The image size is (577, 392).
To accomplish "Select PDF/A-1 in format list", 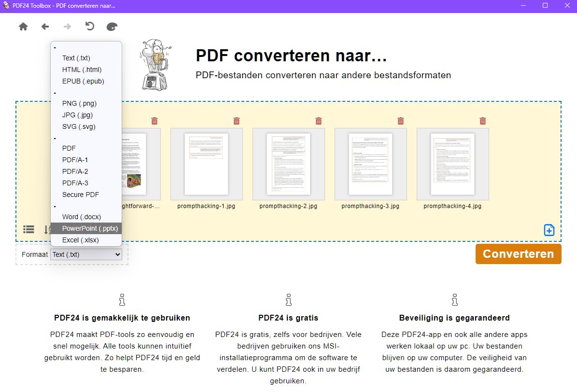I will tap(86, 160).
